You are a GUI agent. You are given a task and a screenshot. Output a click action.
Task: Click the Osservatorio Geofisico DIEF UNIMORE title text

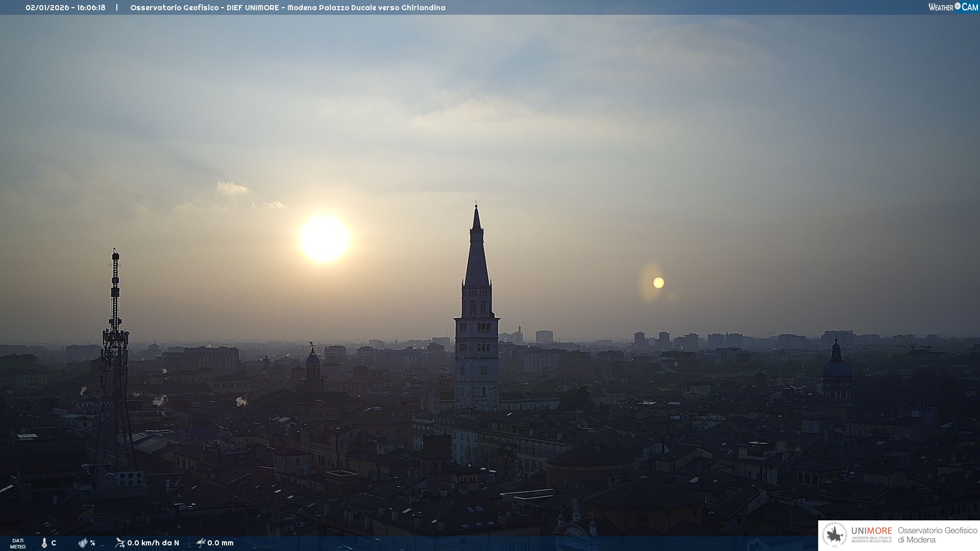tap(287, 8)
